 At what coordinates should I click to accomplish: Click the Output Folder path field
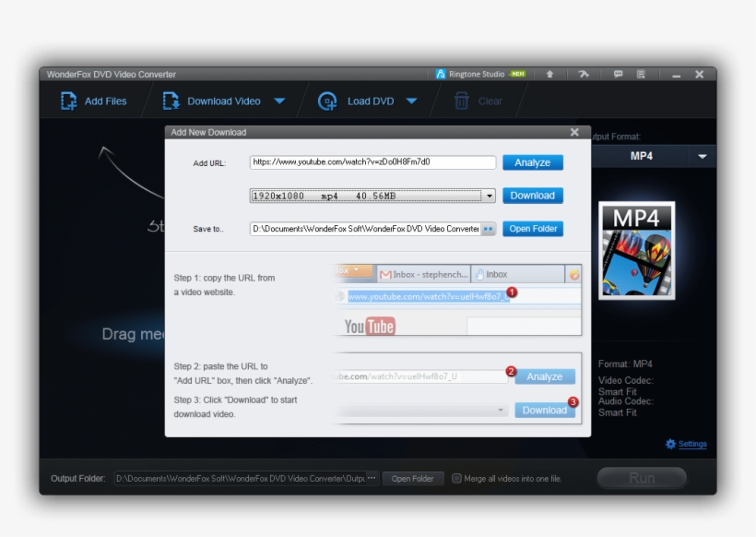[240, 479]
